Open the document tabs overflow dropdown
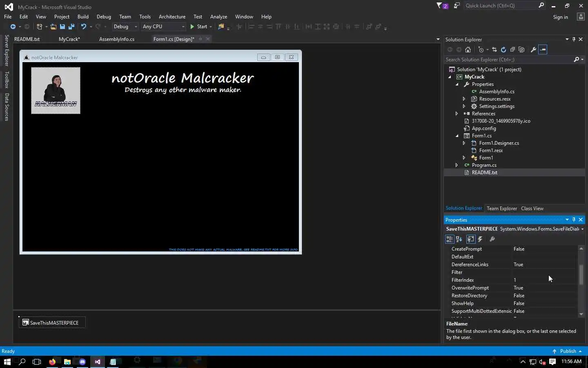 [x=438, y=39]
